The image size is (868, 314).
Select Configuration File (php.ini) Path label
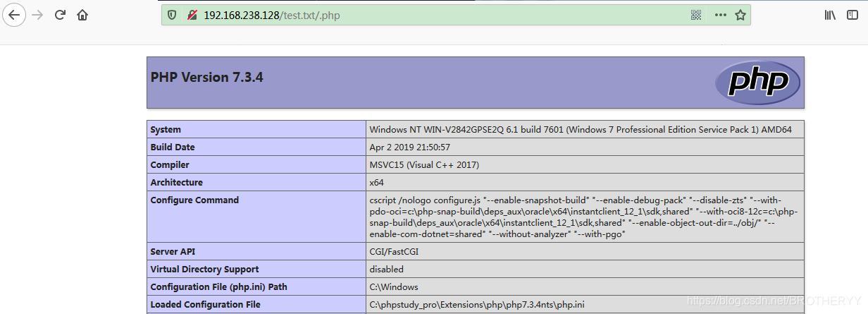coord(218,287)
